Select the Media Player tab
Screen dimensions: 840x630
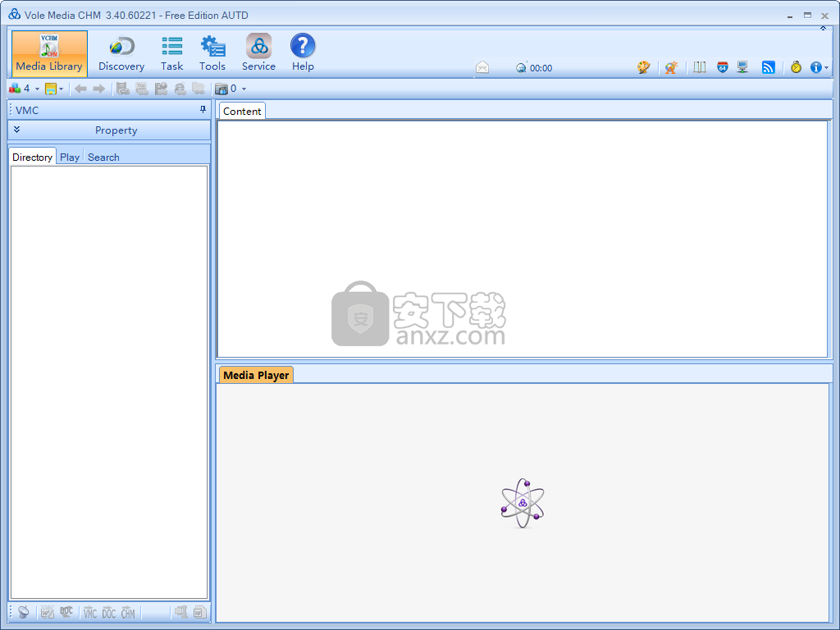click(x=256, y=375)
